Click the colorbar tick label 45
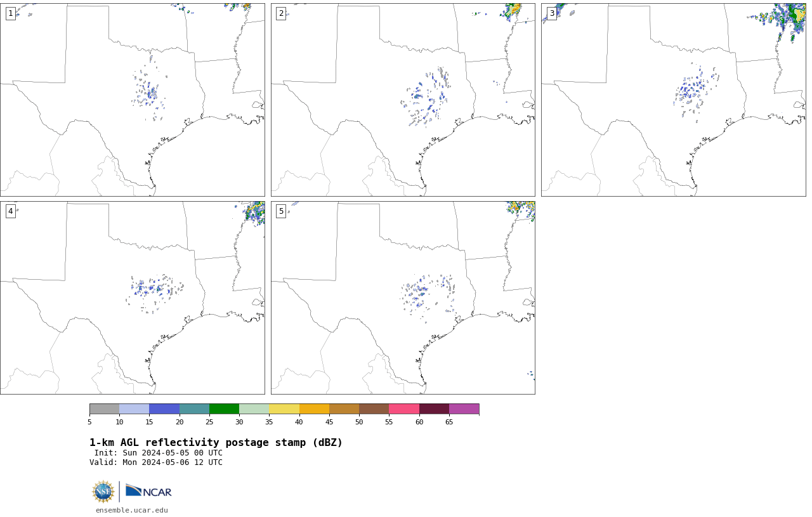The height and width of the screenshot is (517, 812). (x=329, y=422)
